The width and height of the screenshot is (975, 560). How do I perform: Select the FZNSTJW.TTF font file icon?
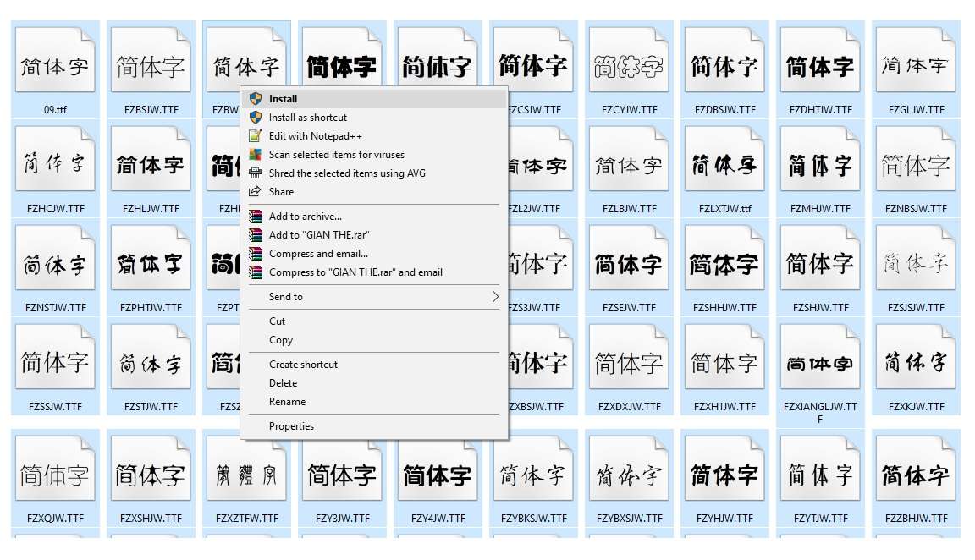pos(55,258)
